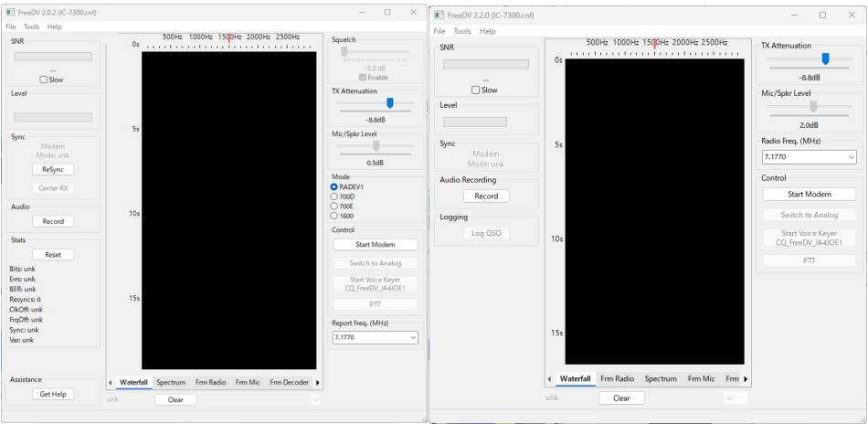Open Help menu in FreeDV 2.2.0
Image resolution: width=868 pixels, height=424 pixels.
488,31
